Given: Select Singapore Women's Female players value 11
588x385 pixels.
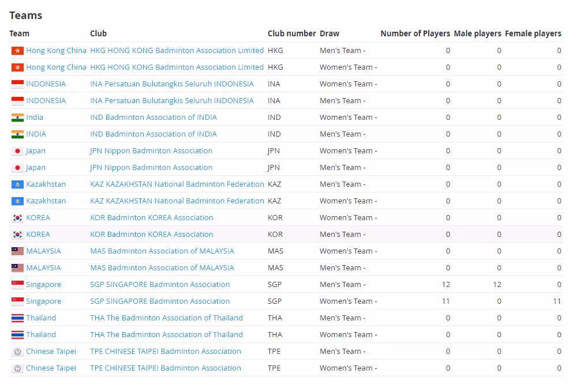Looking at the screenshot, I should click(557, 301).
